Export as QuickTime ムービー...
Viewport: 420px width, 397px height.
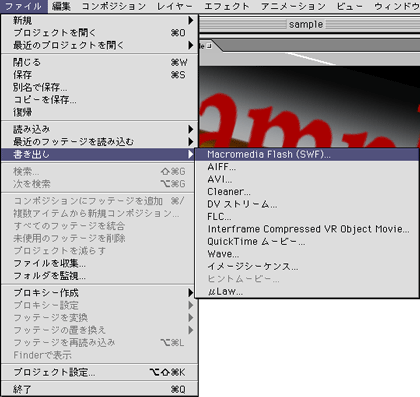pos(307,242)
